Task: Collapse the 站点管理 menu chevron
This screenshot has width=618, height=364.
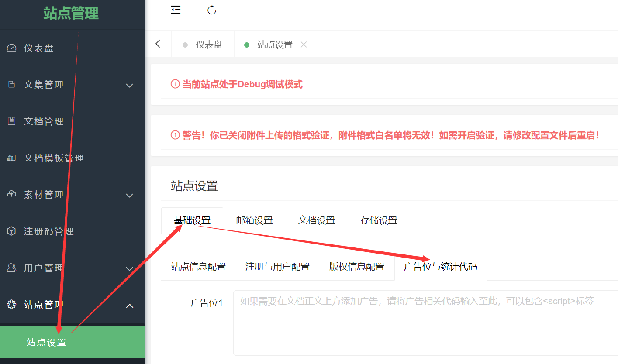Action: click(x=129, y=306)
